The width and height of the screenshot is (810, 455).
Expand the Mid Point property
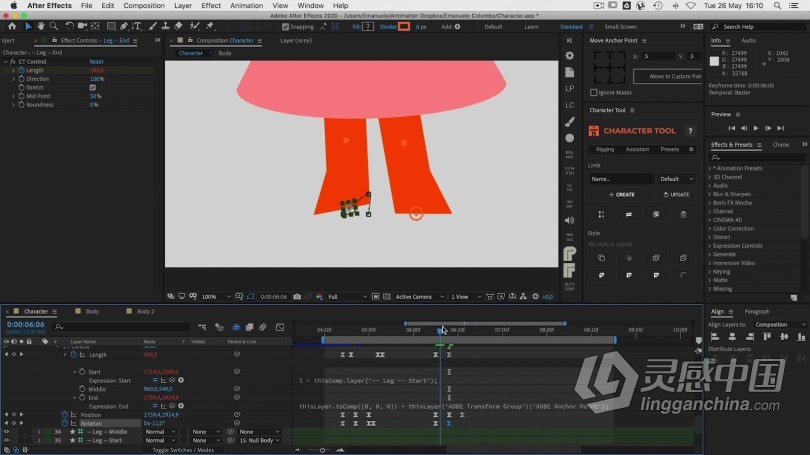point(13,96)
